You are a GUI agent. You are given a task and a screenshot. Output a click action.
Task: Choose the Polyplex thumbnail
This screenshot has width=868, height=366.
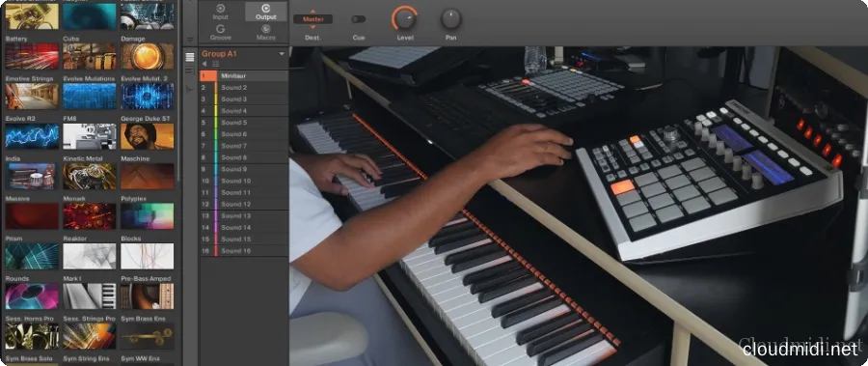click(148, 216)
